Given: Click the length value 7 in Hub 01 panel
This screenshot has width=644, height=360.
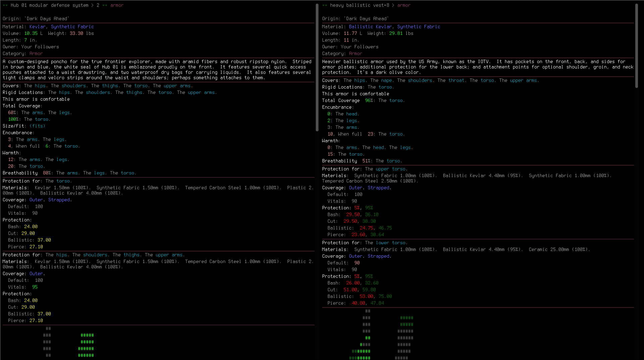Looking at the screenshot, I should click(26, 40).
